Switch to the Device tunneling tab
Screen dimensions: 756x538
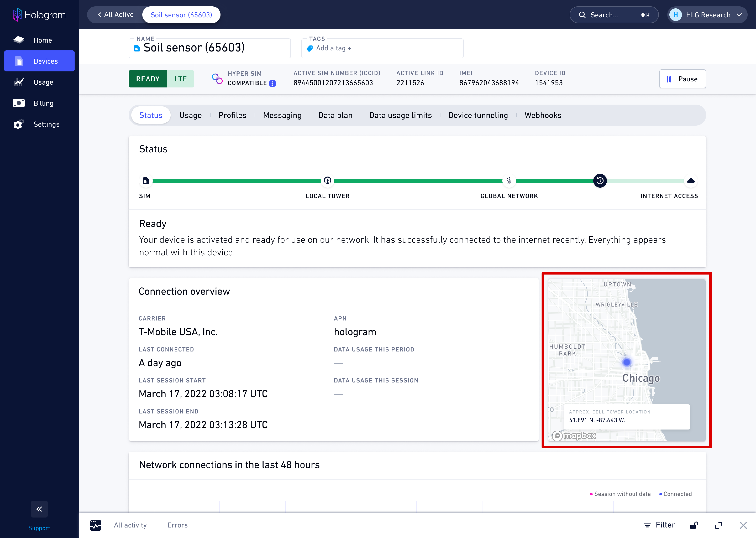pos(478,115)
